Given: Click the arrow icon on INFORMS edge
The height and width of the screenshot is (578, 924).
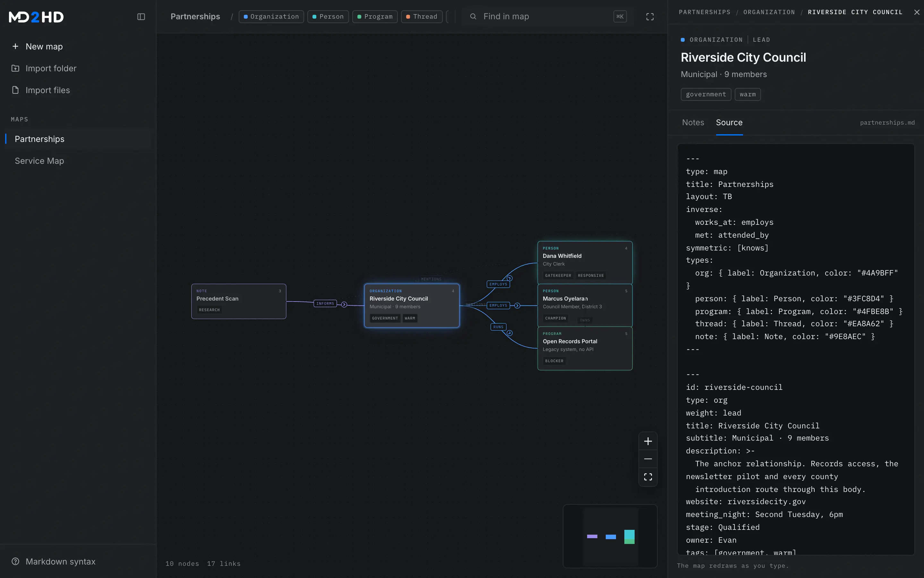Looking at the screenshot, I should [x=344, y=305].
